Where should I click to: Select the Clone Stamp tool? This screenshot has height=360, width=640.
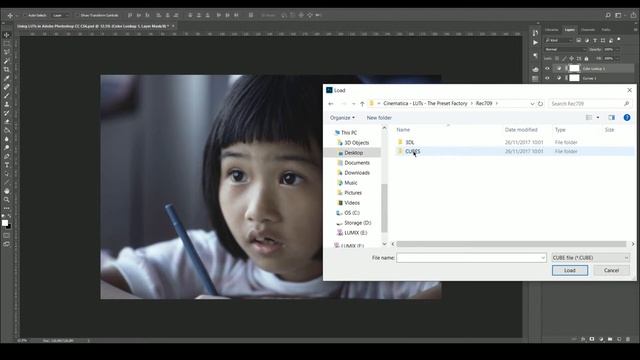click(7, 104)
